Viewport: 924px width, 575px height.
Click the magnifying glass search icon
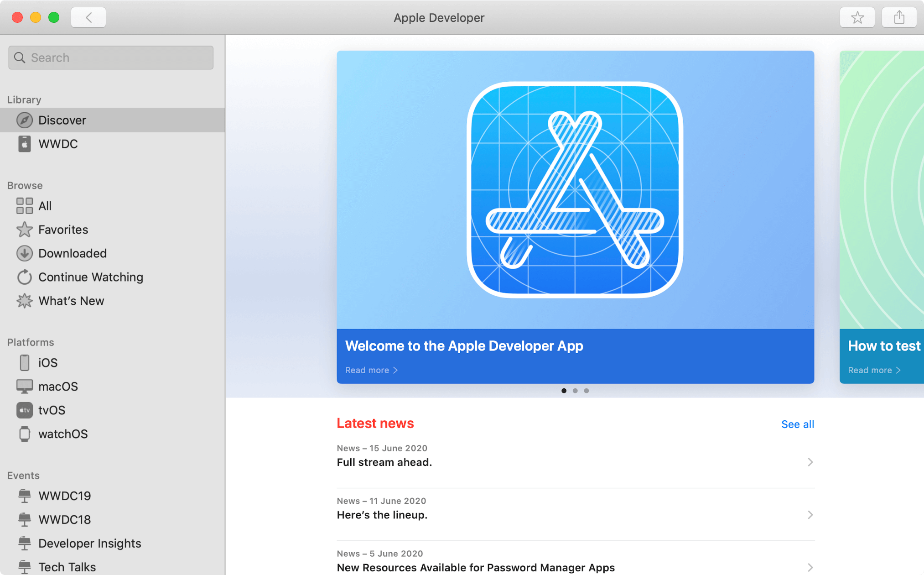[20, 57]
